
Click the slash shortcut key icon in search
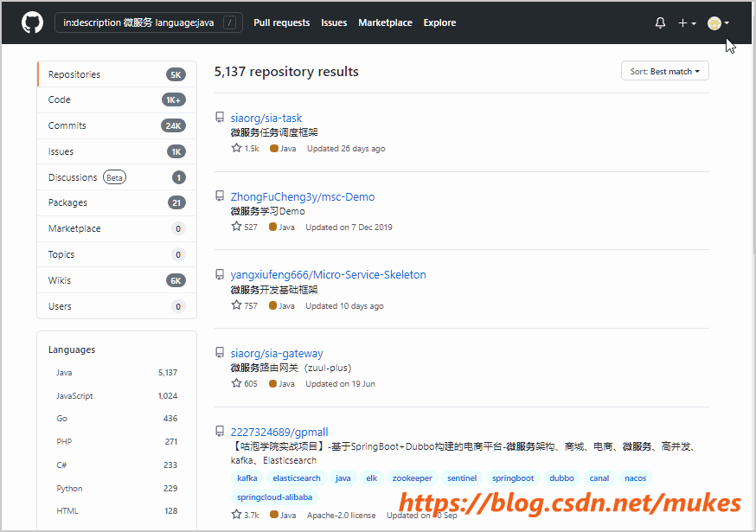[229, 22]
